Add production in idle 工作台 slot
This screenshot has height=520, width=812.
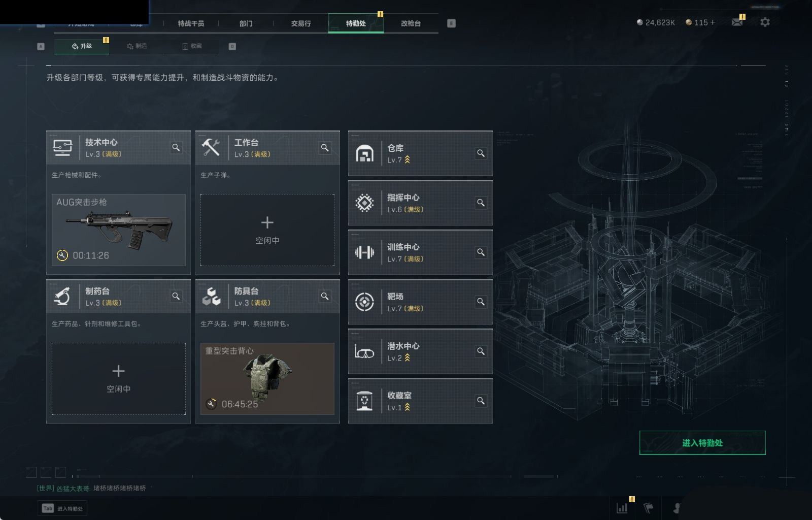(x=267, y=230)
